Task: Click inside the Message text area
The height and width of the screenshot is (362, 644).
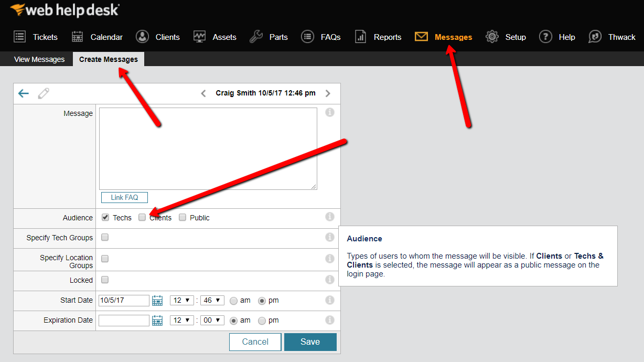Action: coord(208,148)
